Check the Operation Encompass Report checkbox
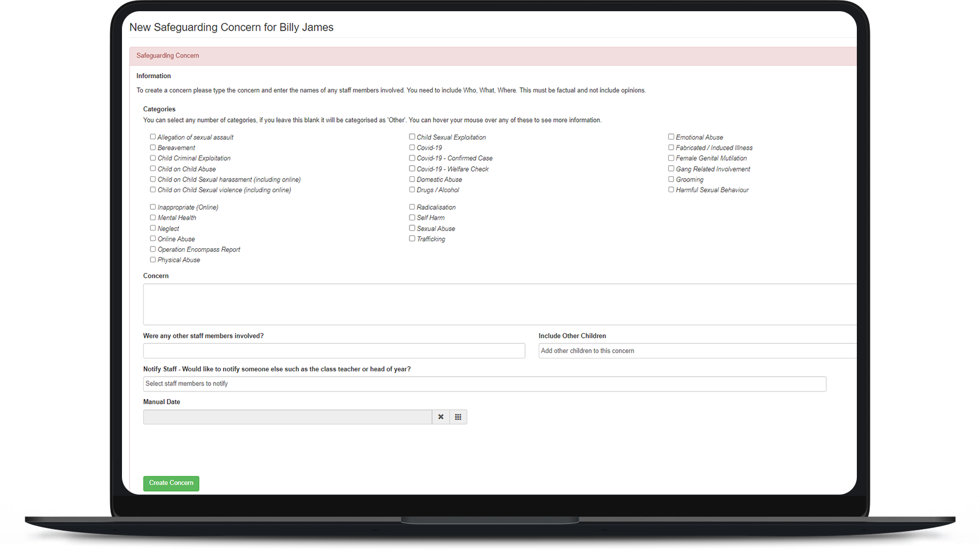 [x=153, y=249]
